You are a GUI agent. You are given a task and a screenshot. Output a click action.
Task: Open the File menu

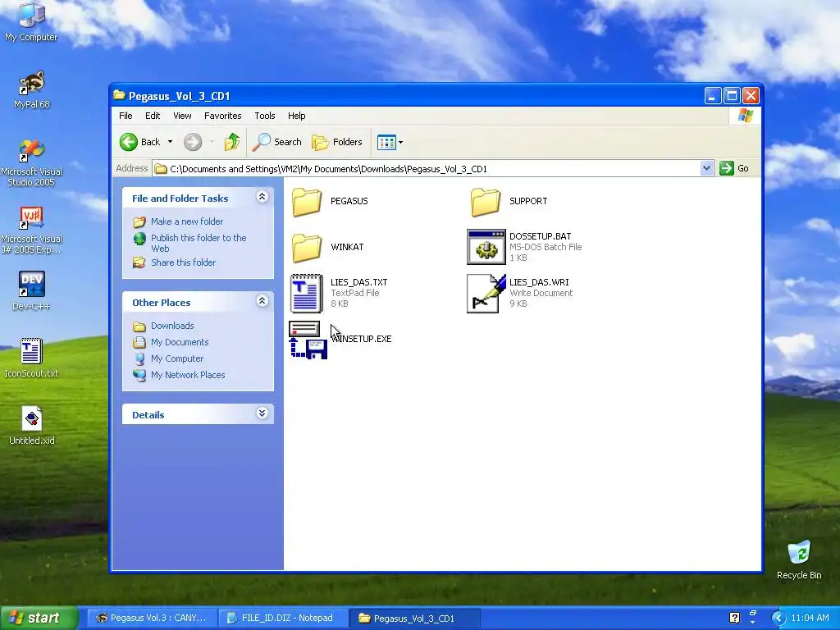(126, 116)
